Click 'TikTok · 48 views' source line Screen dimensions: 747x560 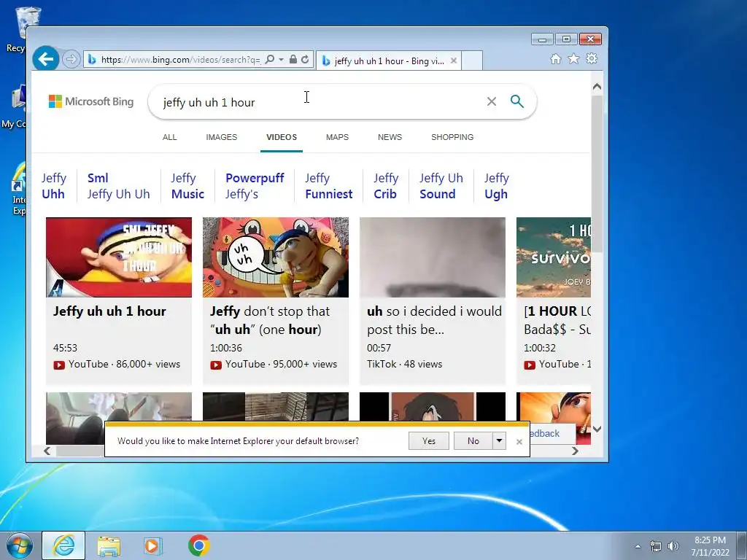[404, 365]
